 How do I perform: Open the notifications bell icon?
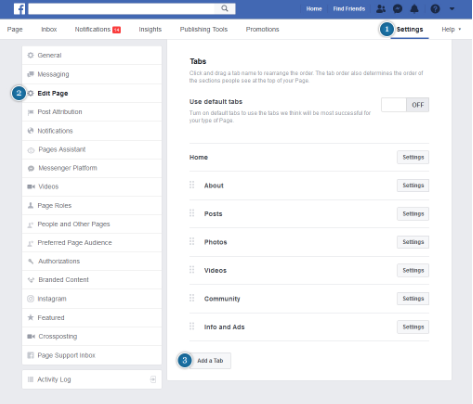tap(414, 9)
